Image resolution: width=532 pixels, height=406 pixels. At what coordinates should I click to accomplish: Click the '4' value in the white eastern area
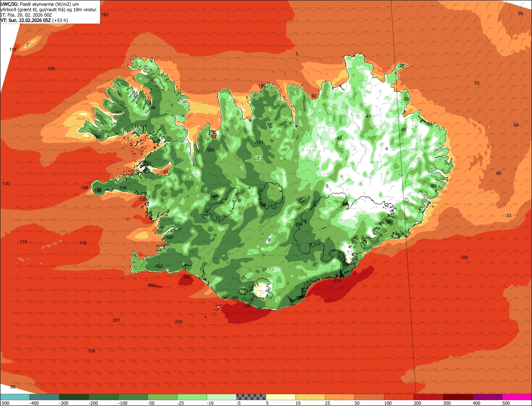point(387,149)
